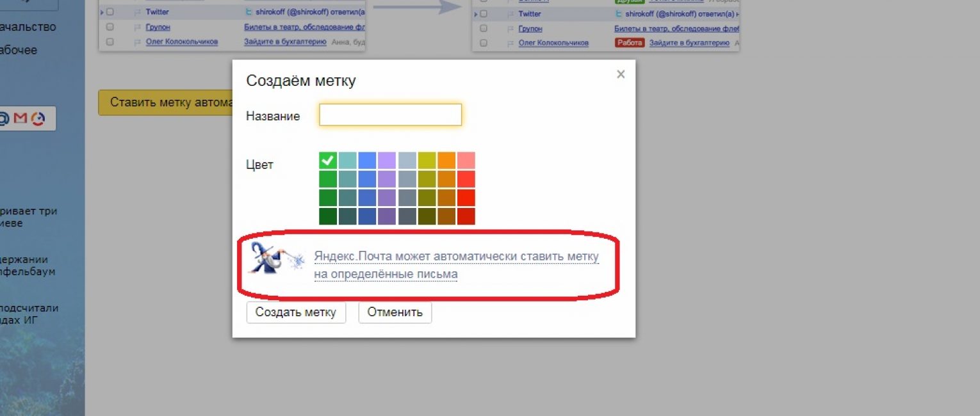Select the olive swatch in third row
Viewport: 980px width, 416px height.
(x=427, y=198)
